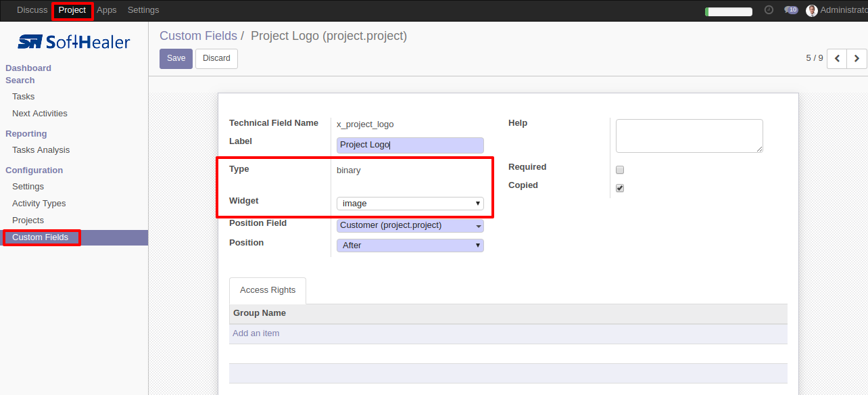Open the Discuss menu
This screenshot has height=395, width=868.
pyautogui.click(x=32, y=10)
